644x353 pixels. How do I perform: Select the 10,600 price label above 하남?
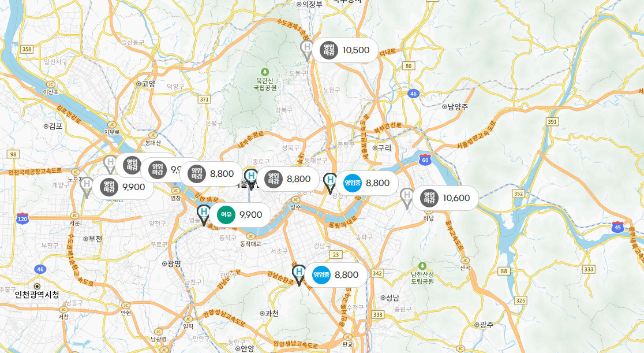click(456, 198)
